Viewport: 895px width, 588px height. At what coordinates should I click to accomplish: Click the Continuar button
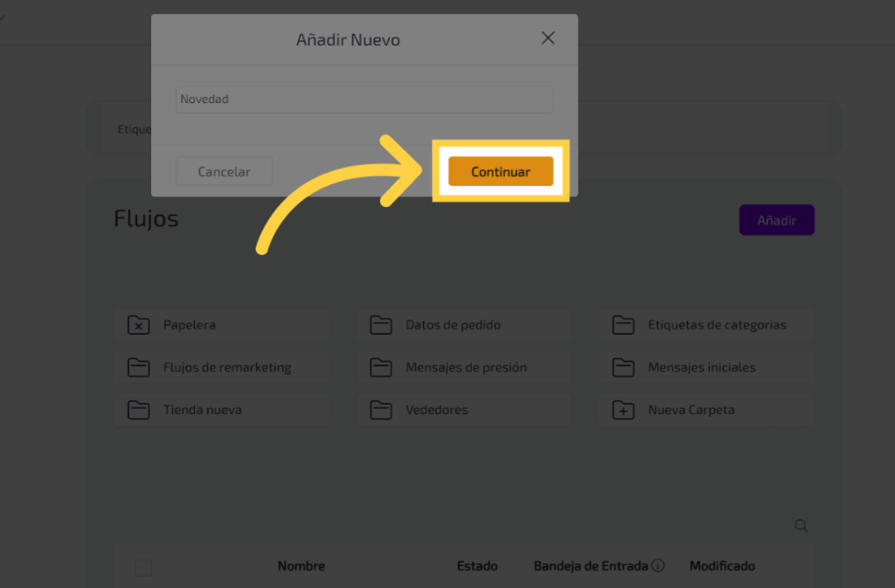(x=501, y=171)
